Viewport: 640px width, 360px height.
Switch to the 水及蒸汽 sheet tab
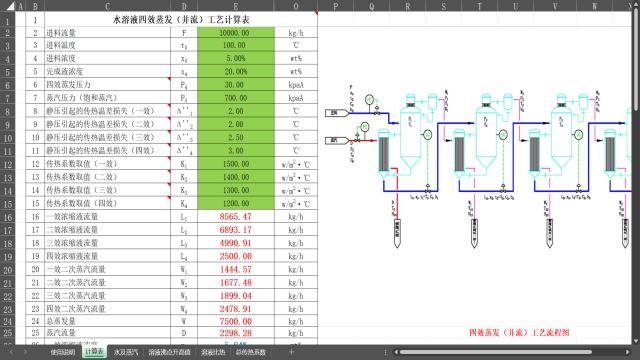[126, 352]
